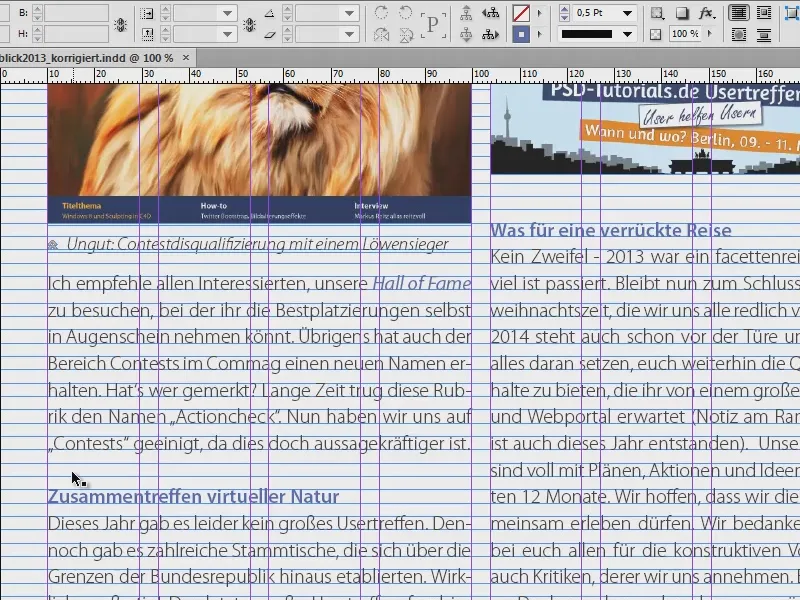The image size is (800, 600).
Task: Enable the wrap around object shape option
Action: tap(739, 32)
